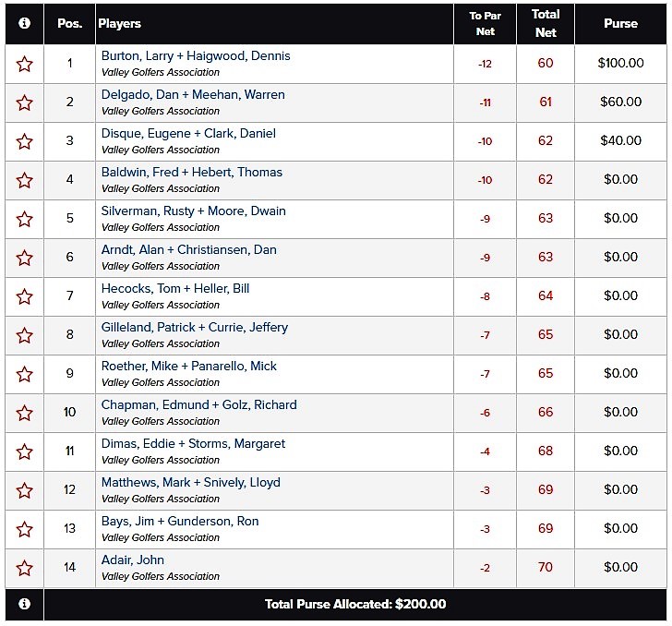Select Dimas, Eddie + Storms, Margaret link
Screen dimensions: 672x626
[193, 443]
